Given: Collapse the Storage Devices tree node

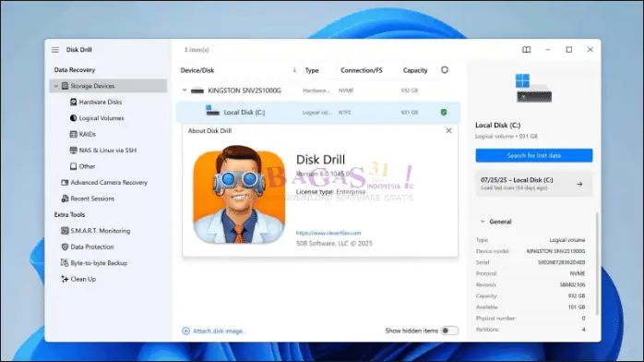Looking at the screenshot, I should 56,86.
